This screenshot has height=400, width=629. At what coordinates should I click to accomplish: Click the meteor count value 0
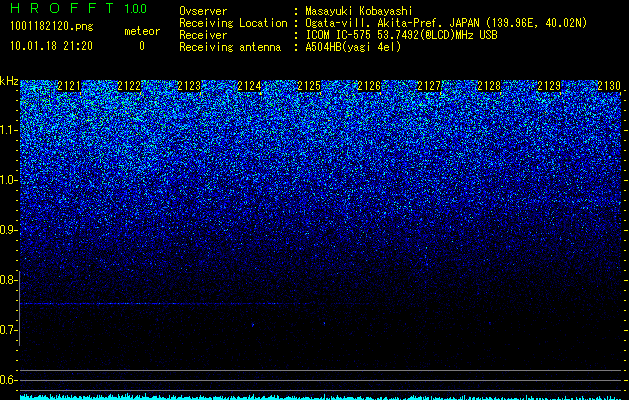point(142,46)
